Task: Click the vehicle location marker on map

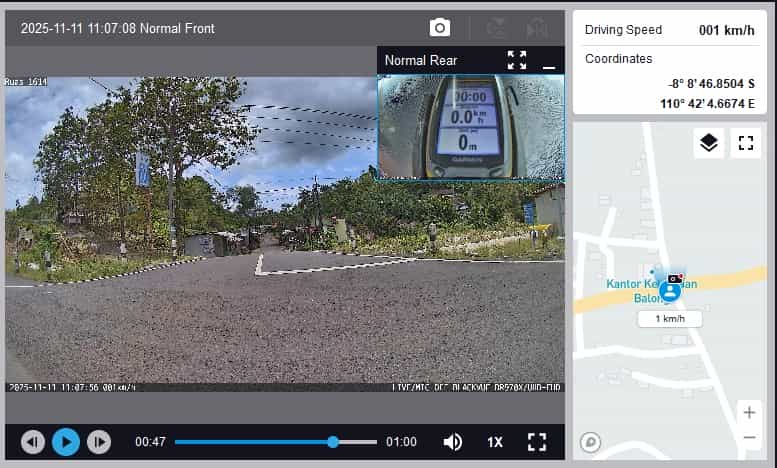Action: point(670,290)
